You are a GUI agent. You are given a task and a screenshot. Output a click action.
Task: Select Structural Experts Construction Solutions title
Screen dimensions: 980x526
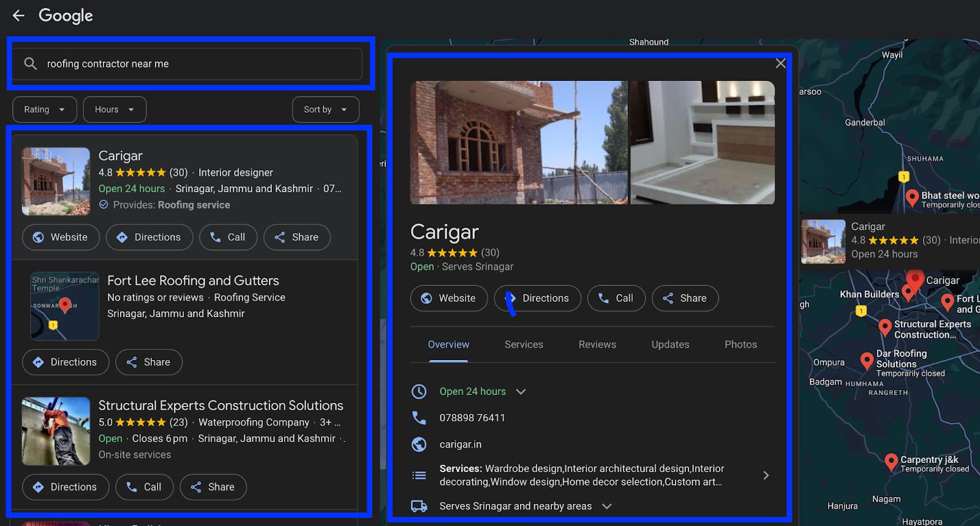click(221, 405)
